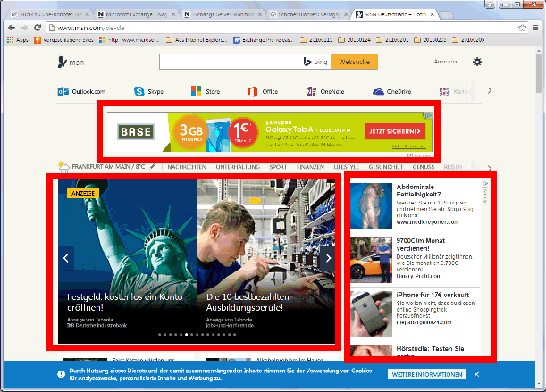Go to the next carousel slide
Viewport: 546px width, 392px height.
point(328,258)
